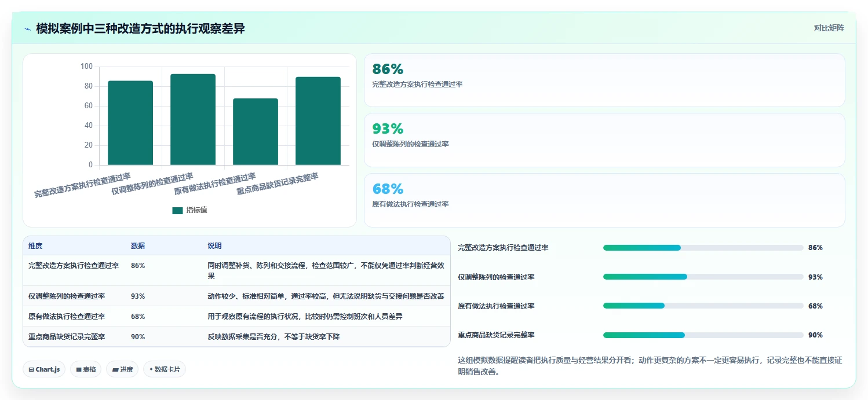Click the 数据 table column header

tap(138, 246)
